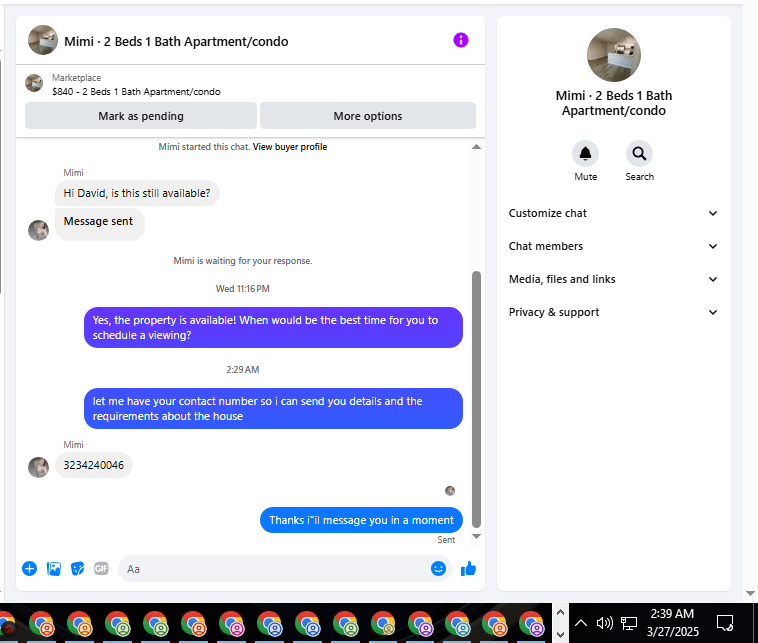Click Mark as pending button
This screenshot has height=643, width=758.
[x=141, y=116]
